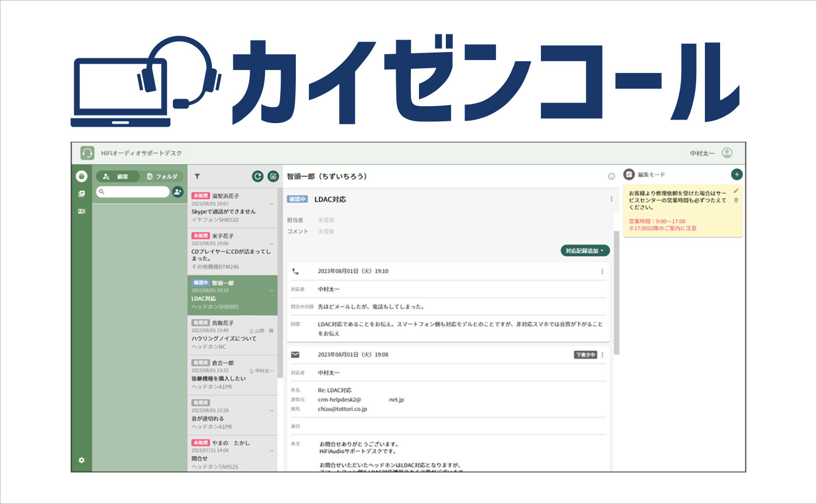Add a new memo with the plus icon
Screen dimensions: 817x504
[x=736, y=174]
